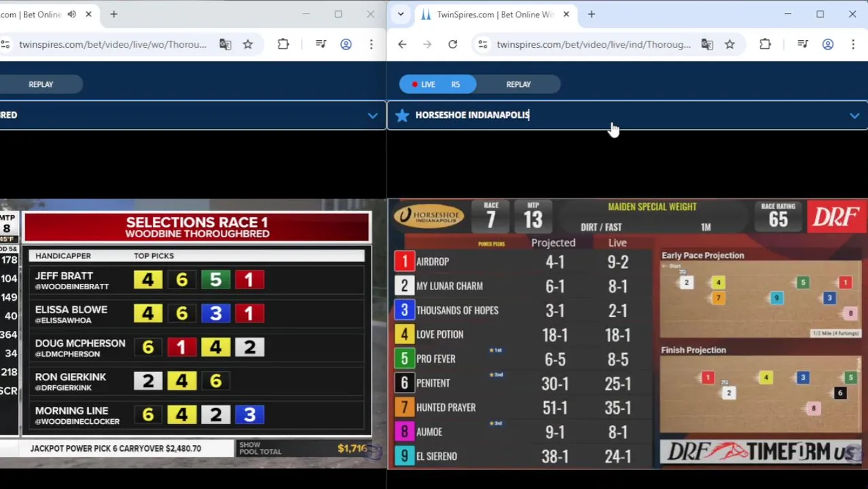The image size is (868, 489).
Task: Click the left window address bar URL
Action: click(113, 44)
